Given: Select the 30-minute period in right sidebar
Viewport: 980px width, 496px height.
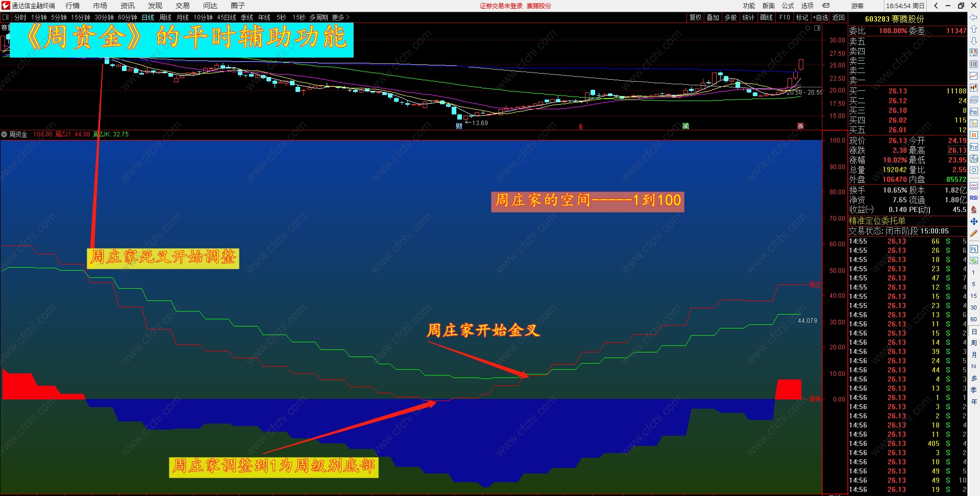Looking at the screenshot, I should (973, 308).
